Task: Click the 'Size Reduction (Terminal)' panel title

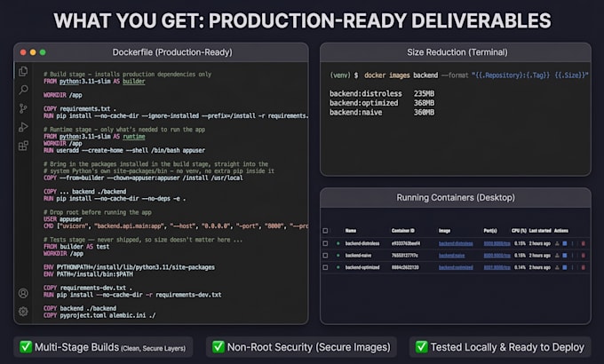Action: point(457,52)
